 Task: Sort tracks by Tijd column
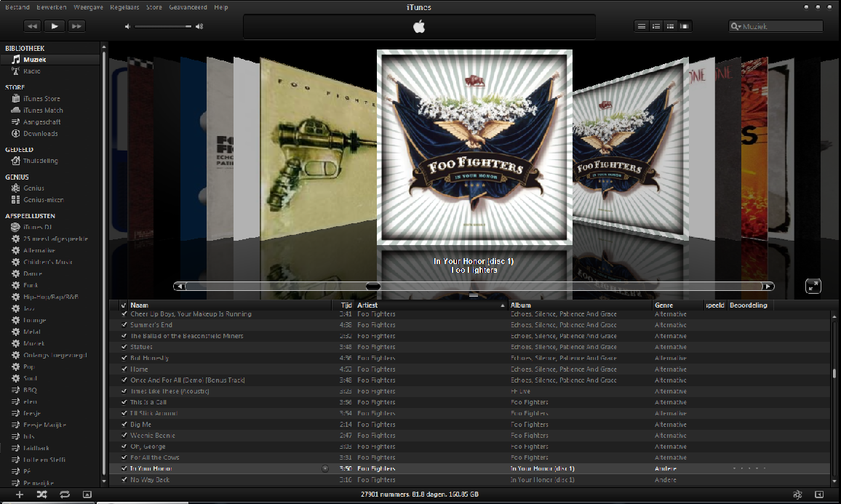click(x=343, y=305)
